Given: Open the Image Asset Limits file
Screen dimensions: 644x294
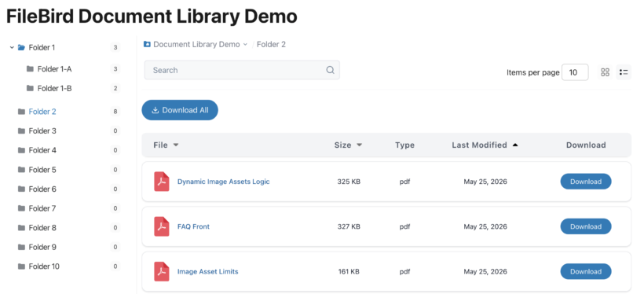Looking at the screenshot, I should point(208,271).
